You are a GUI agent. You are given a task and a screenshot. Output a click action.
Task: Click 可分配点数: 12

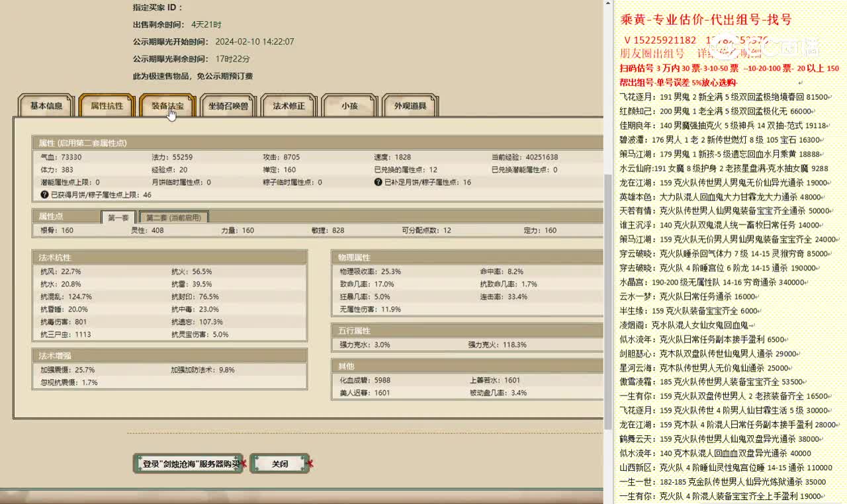(427, 231)
